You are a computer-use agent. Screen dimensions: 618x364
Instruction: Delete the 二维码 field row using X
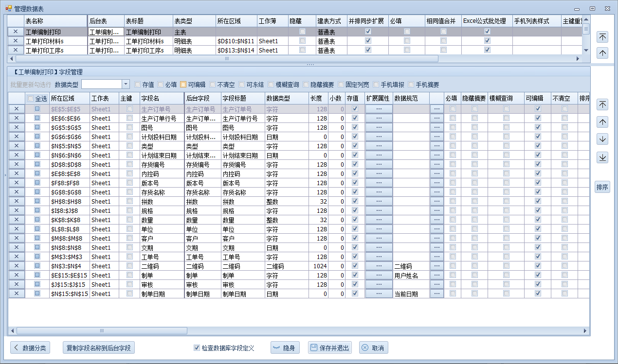[x=16, y=266]
